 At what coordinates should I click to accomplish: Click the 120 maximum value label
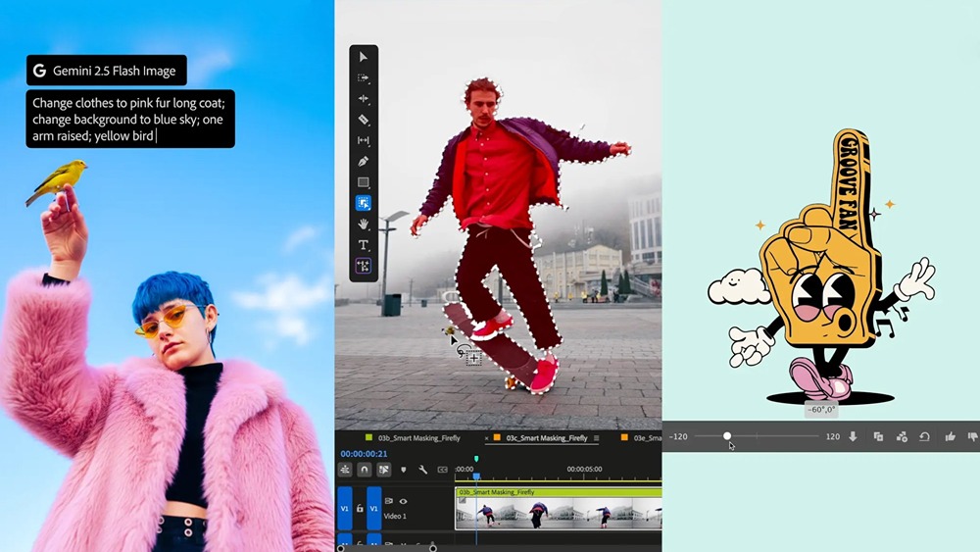click(x=832, y=436)
